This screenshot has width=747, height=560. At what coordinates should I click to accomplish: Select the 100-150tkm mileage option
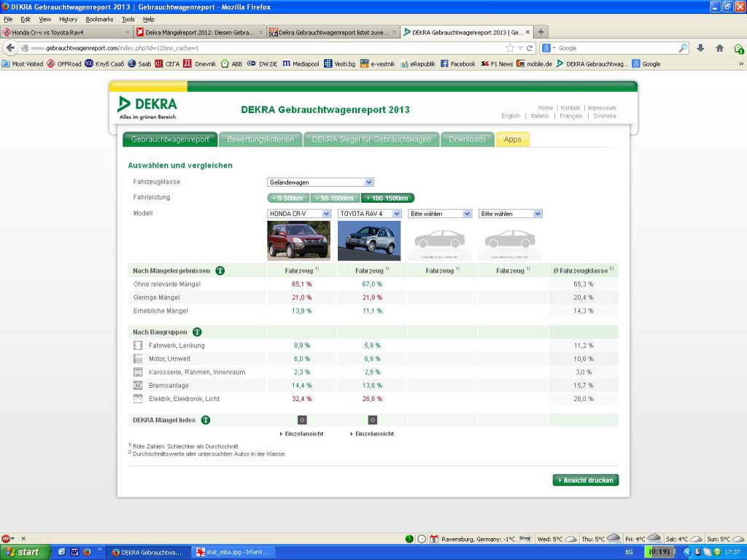click(x=387, y=198)
